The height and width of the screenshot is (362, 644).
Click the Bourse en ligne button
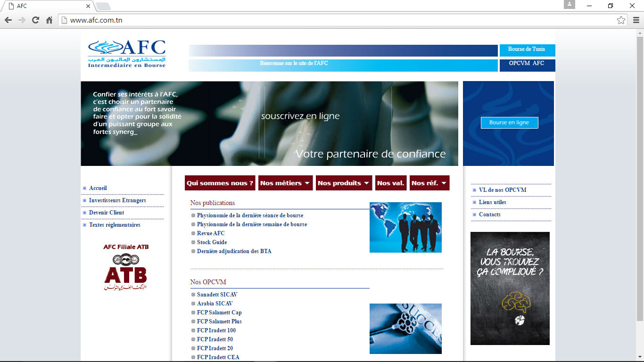509,123
